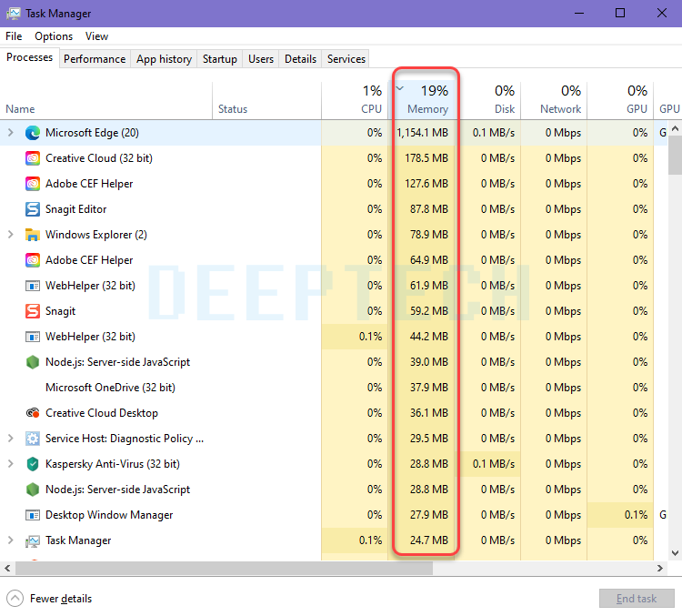Click the 24.7 MB memory value

(429, 540)
